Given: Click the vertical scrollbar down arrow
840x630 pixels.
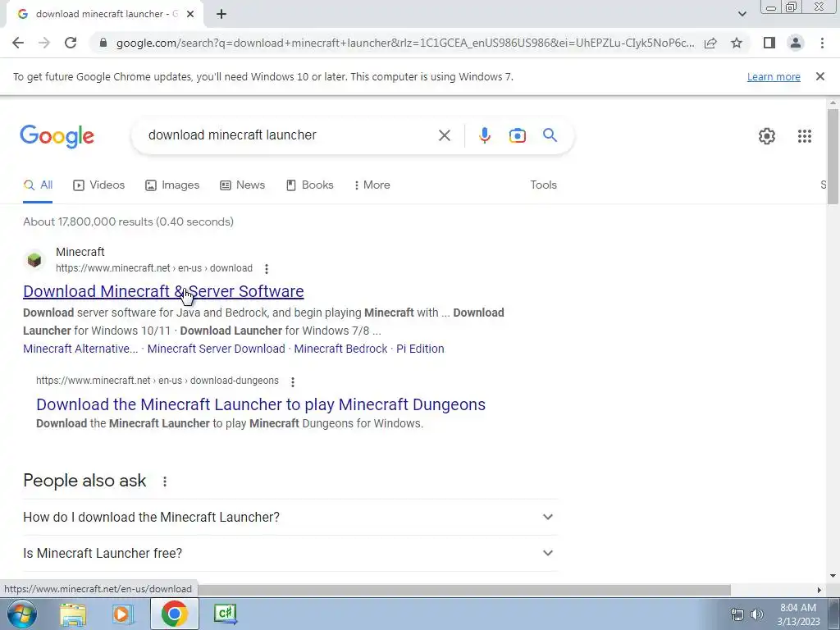Looking at the screenshot, I should tap(833, 577).
